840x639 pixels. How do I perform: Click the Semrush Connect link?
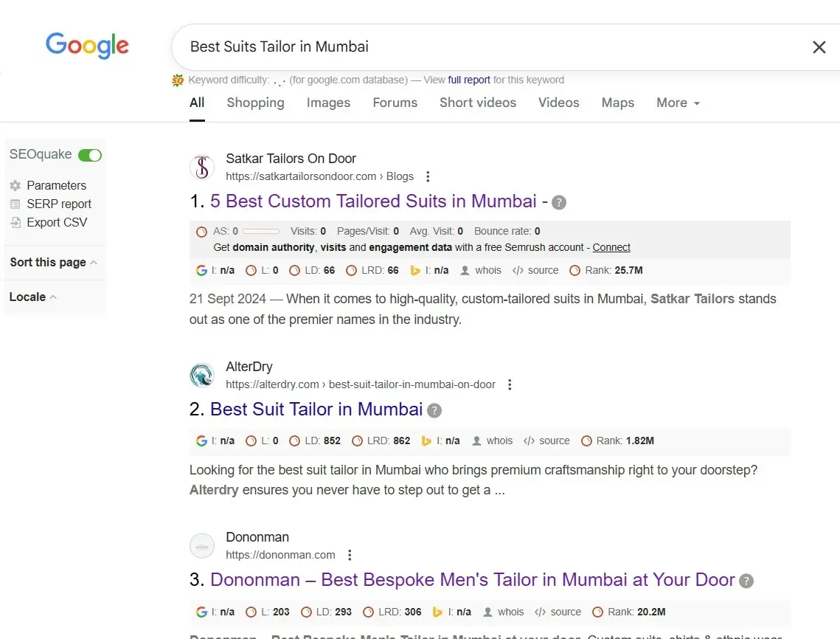611,247
